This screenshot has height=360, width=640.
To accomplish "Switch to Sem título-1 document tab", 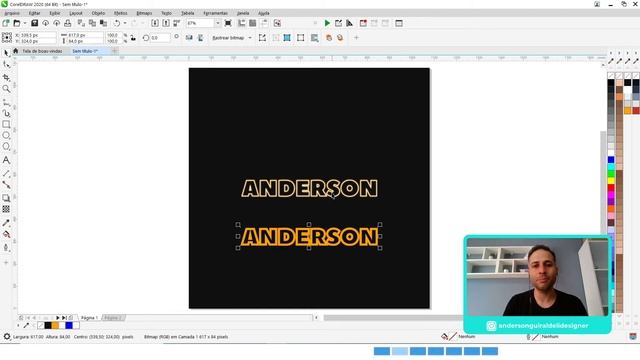I will click(85, 51).
